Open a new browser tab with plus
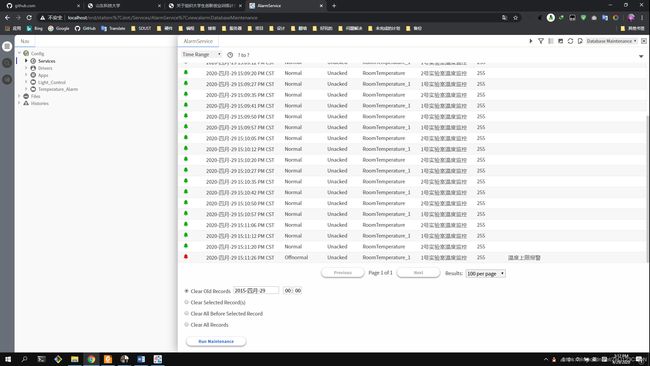 click(x=334, y=6)
